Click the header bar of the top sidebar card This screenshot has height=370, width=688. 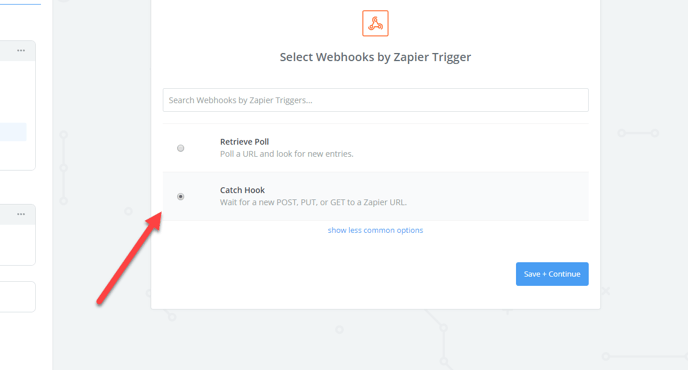(x=18, y=51)
